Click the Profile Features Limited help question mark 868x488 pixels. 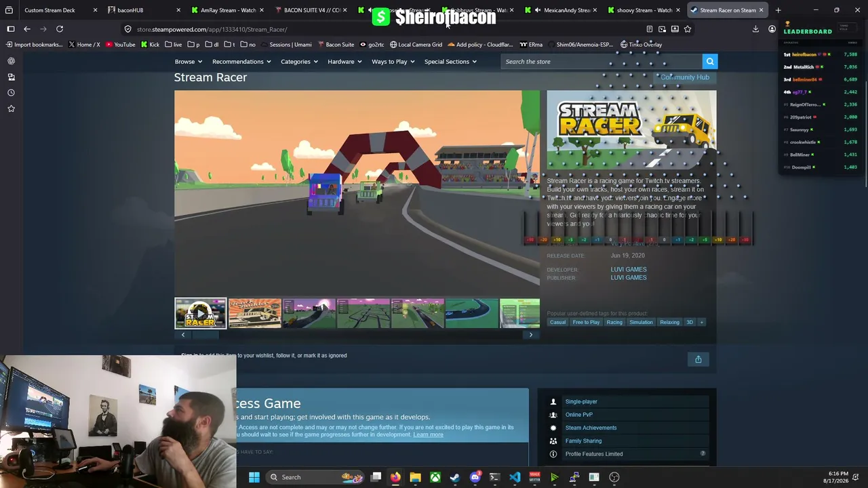703,453
